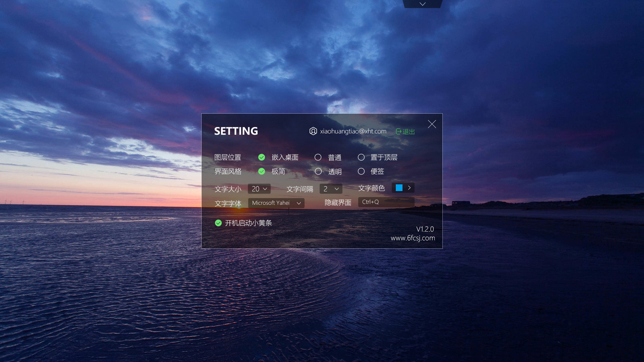Viewport: 644px width, 362px height.
Task: Click the Ctrl+Q hotkey input field
Action: pyautogui.click(x=386, y=202)
